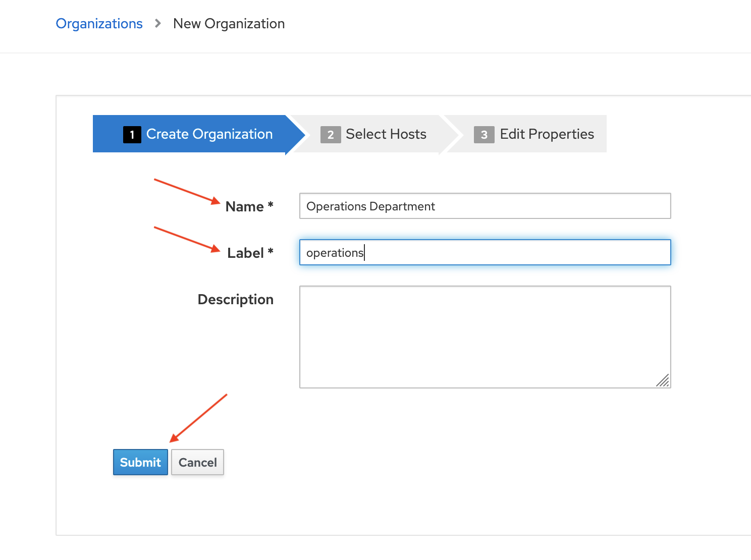This screenshot has height=560, width=751.
Task: Click the required asterisk beside Name
Action: 271,205
